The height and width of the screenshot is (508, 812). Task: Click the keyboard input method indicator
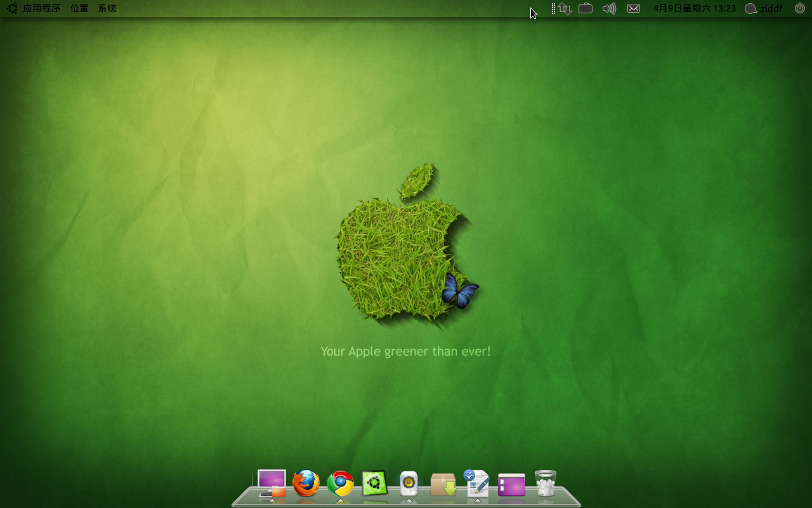click(x=586, y=8)
